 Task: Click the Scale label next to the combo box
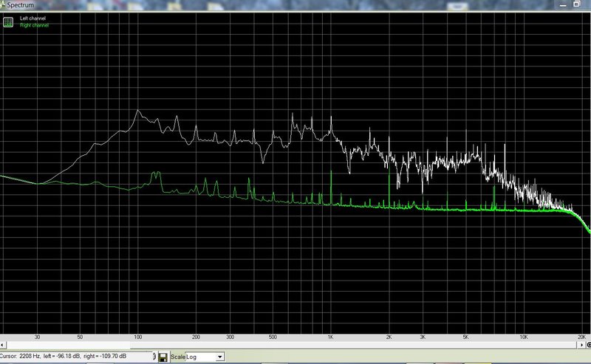178,357
